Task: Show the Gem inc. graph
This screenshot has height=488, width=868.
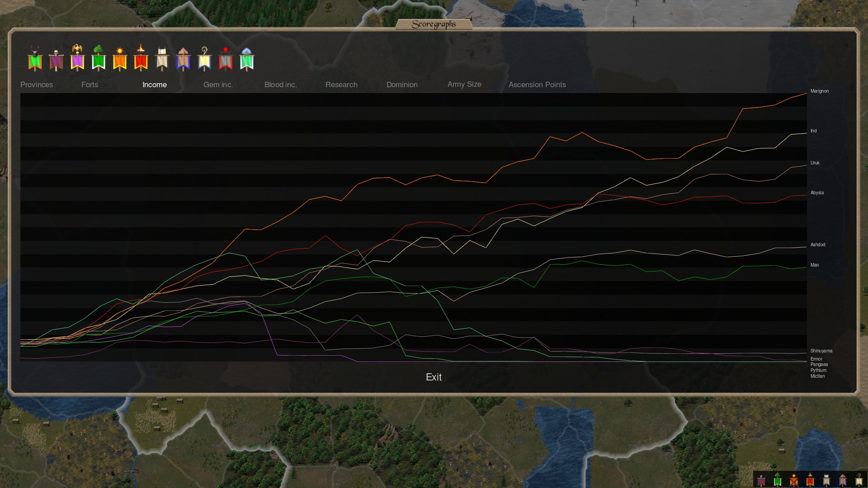Action: [x=218, y=84]
